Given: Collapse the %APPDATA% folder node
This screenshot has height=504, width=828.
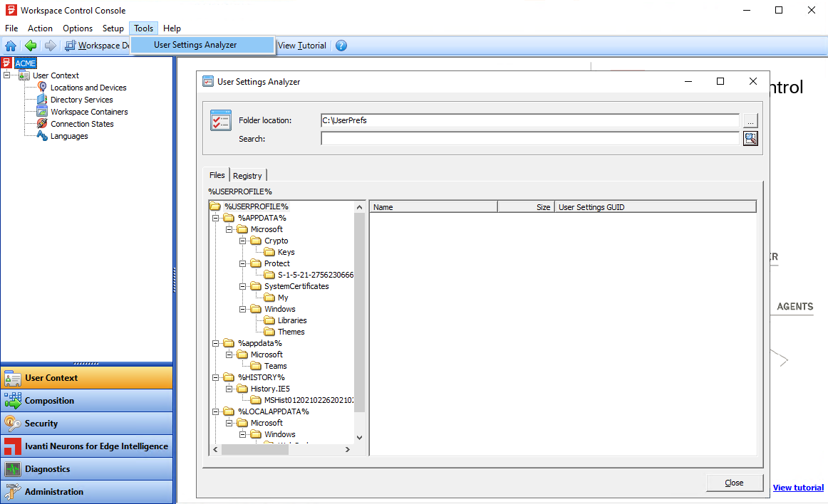Looking at the screenshot, I should tap(215, 218).
